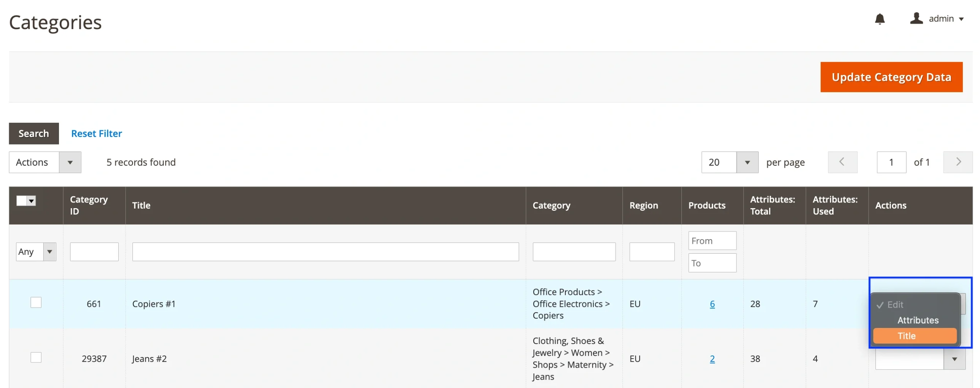This screenshot has height=388, width=980.
Task: Click the Search button
Action: point(34,134)
